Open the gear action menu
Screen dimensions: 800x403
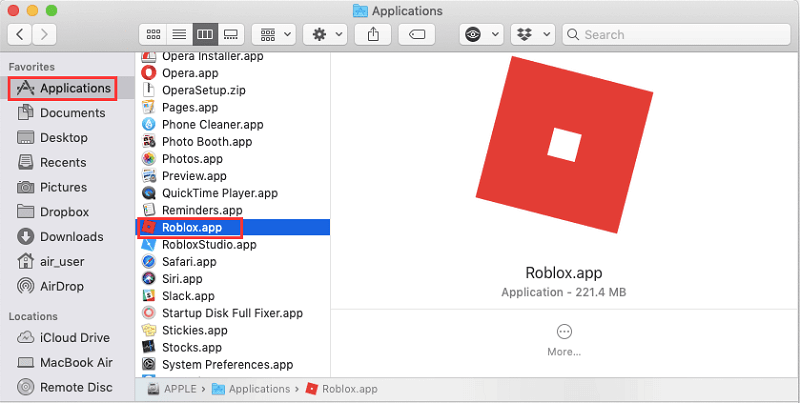tap(326, 34)
